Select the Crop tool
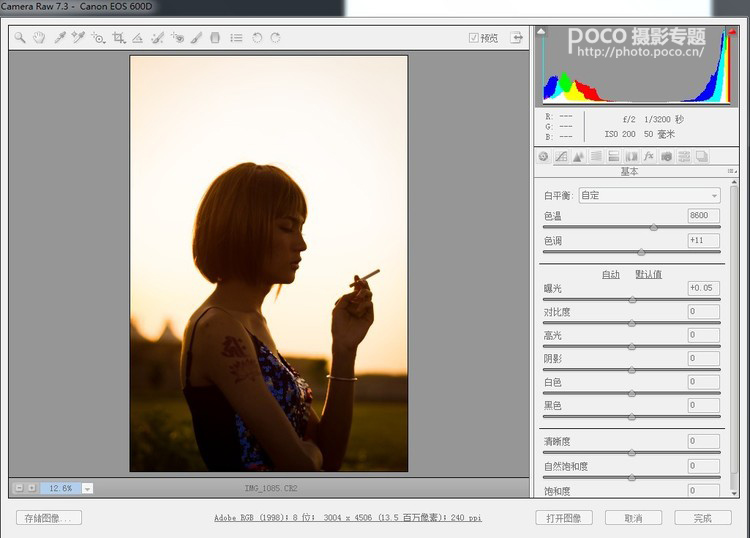This screenshot has height=538, width=750. point(119,37)
